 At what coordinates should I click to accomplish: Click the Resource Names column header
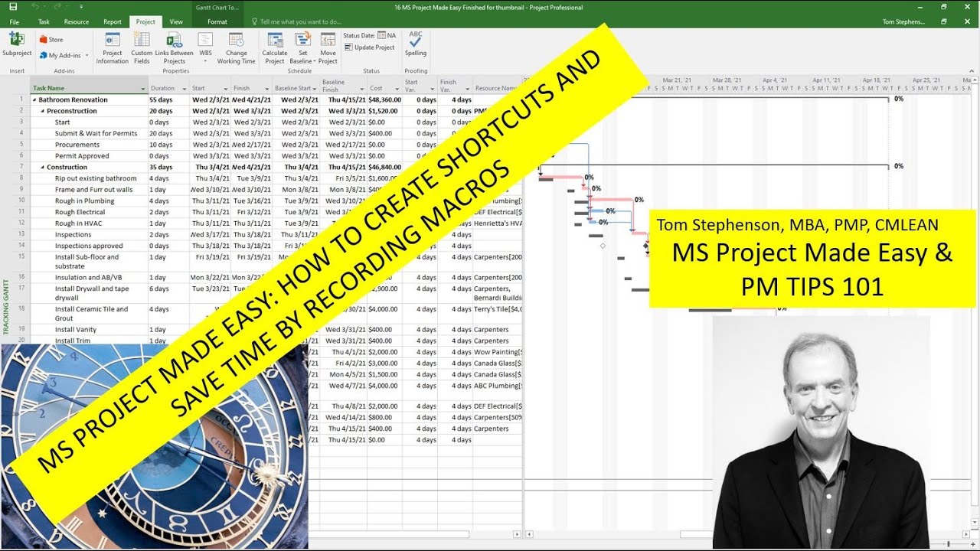(x=497, y=89)
